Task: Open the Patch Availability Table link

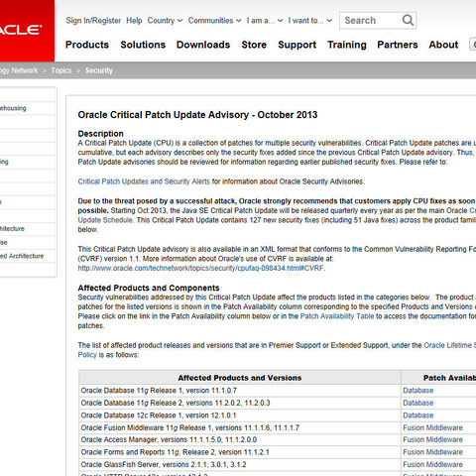Action: pos(337,316)
